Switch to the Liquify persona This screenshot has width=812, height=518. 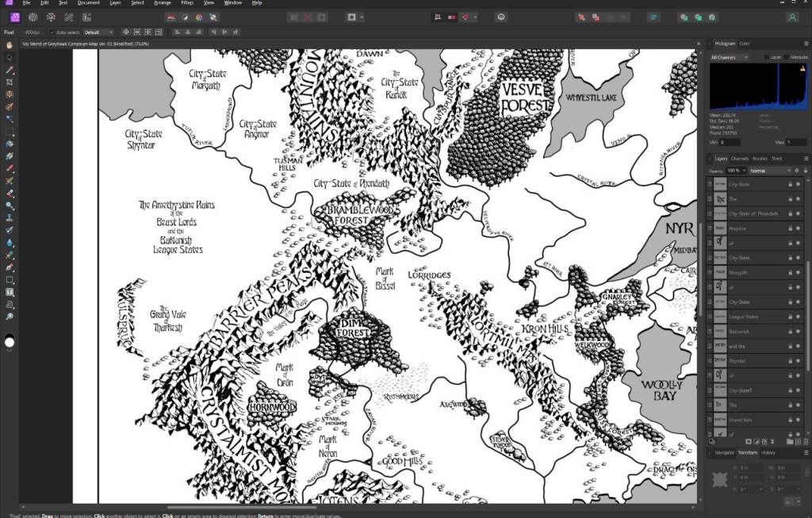(x=33, y=17)
